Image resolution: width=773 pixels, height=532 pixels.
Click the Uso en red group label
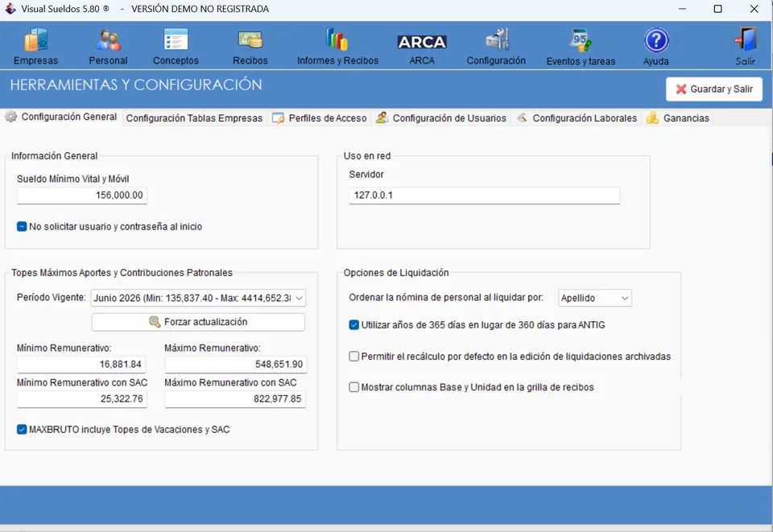tap(367, 155)
